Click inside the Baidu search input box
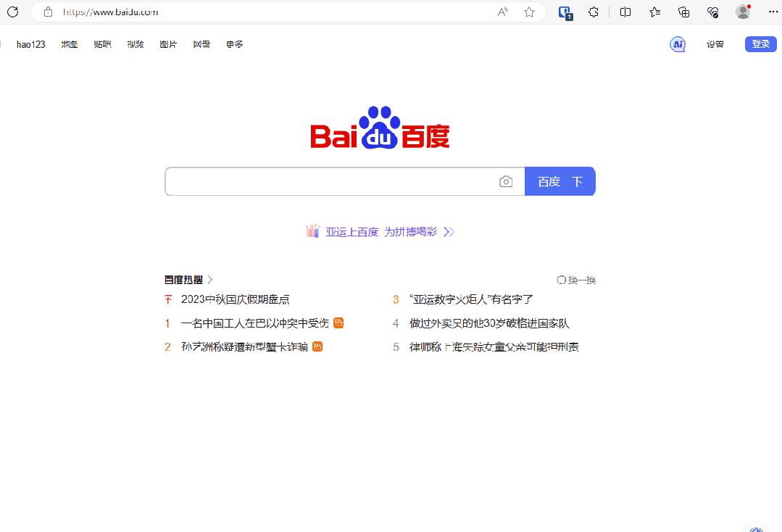 (x=333, y=181)
